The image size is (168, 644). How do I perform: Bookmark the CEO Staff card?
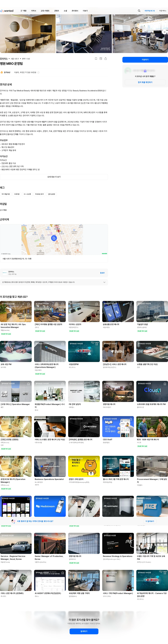coord(131,419)
